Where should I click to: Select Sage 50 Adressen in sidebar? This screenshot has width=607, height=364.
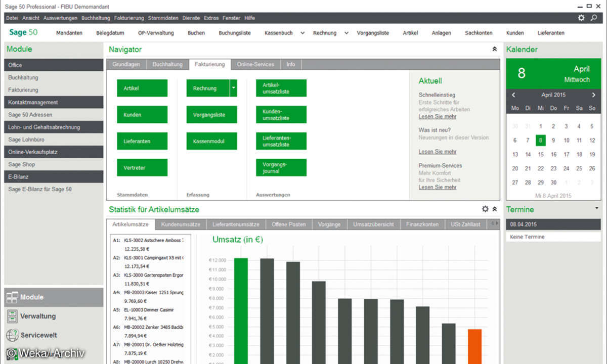(x=54, y=115)
